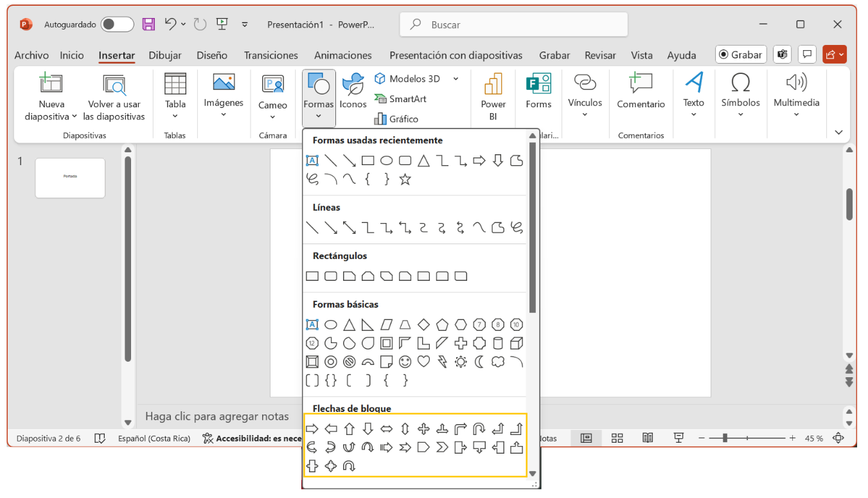The width and height of the screenshot is (868, 498).
Task: Click the save icon in title bar
Action: [148, 24]
